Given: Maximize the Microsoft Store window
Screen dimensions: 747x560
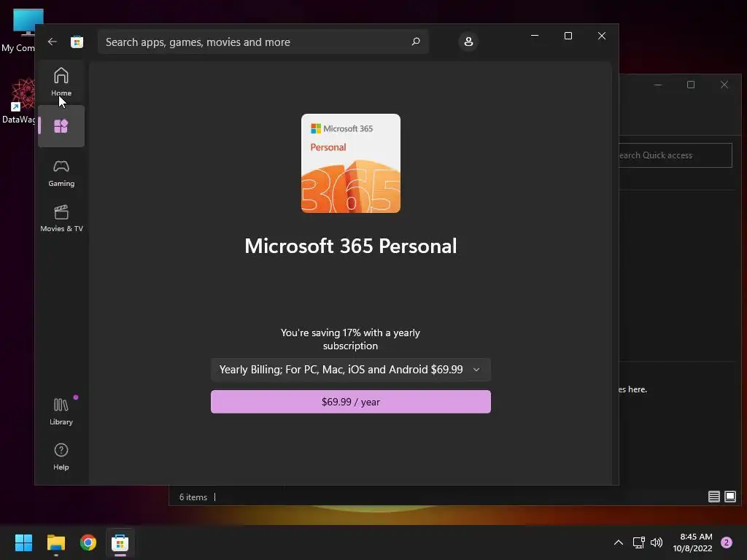Looking at the screenshot, I should (x=568, y=36).
